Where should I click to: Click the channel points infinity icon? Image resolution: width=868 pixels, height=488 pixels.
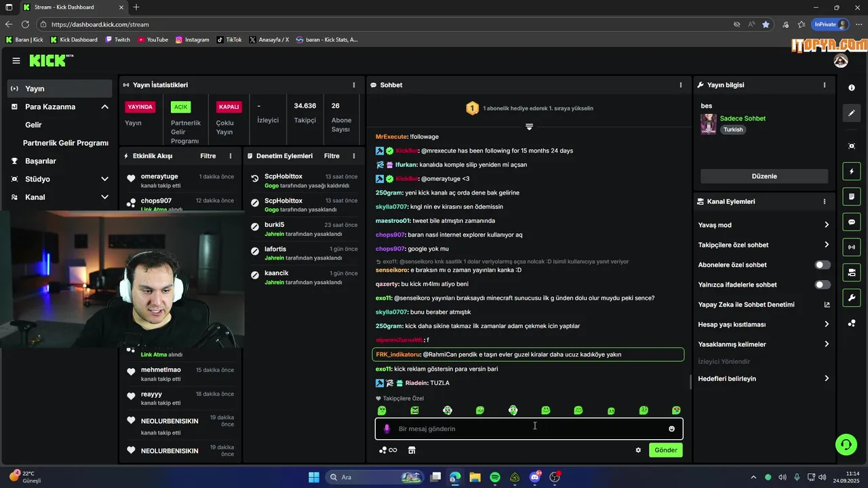tap(388, 450)
